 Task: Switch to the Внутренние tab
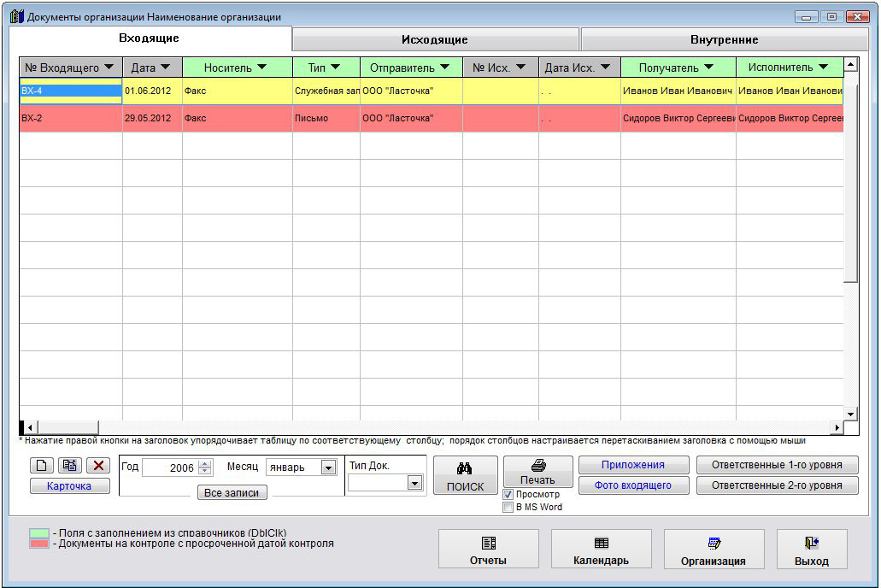click(x=724, y=39)
